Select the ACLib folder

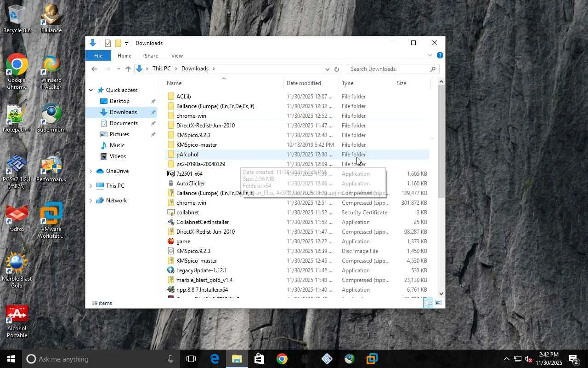coord(297,97)
